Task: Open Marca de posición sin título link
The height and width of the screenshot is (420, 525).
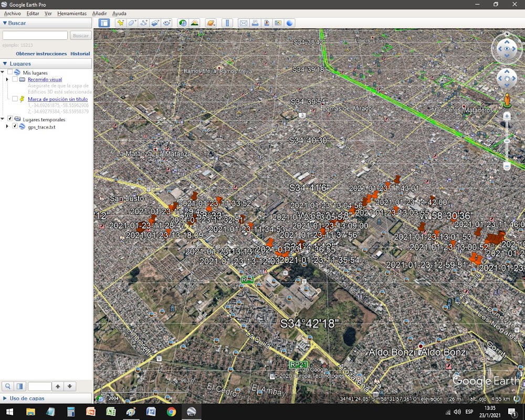Action: click(58, 99)
